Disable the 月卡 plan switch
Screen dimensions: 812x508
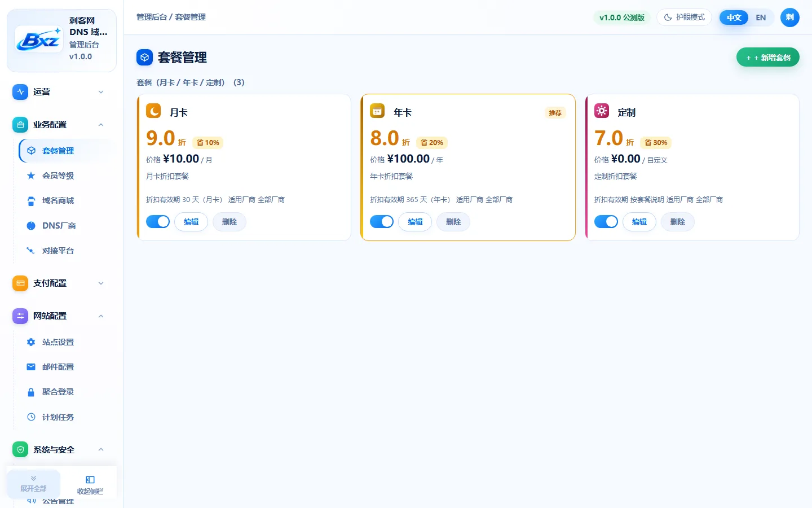158,222
